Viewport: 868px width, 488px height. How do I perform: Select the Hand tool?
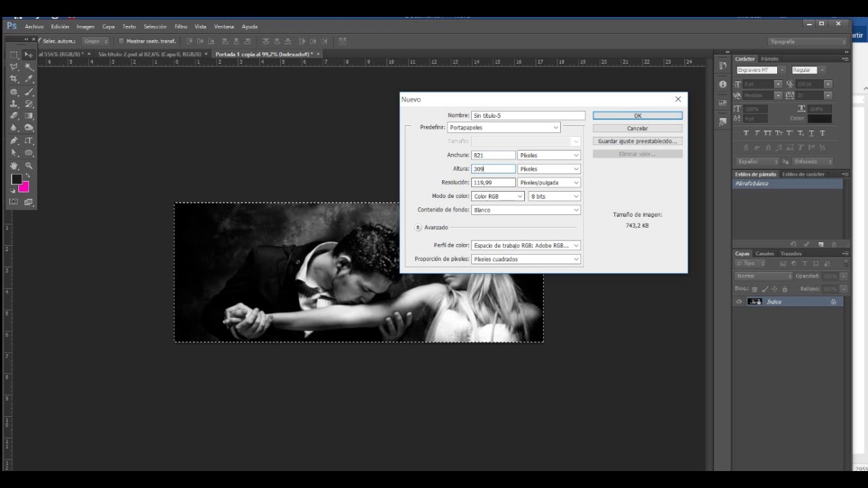(x=14, y=165)
